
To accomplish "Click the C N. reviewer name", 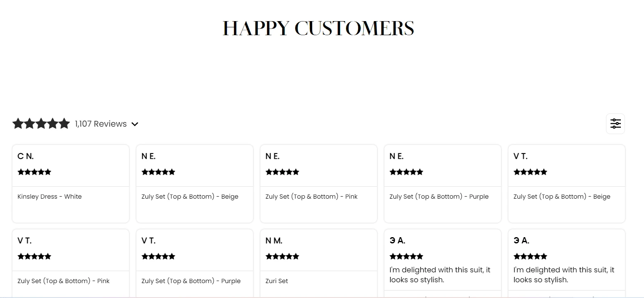I will click(x=26, y=156).
